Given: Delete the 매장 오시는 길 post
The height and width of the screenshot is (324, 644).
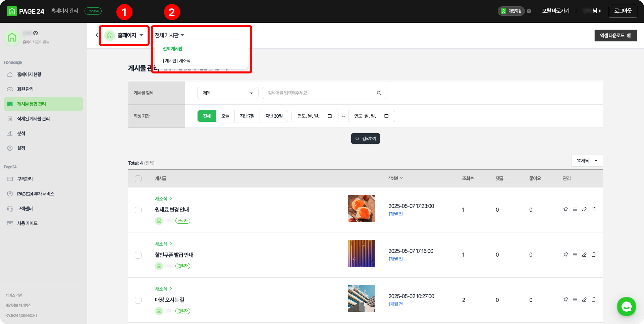Looking at the screenshot, I should (x=594, y=300).
